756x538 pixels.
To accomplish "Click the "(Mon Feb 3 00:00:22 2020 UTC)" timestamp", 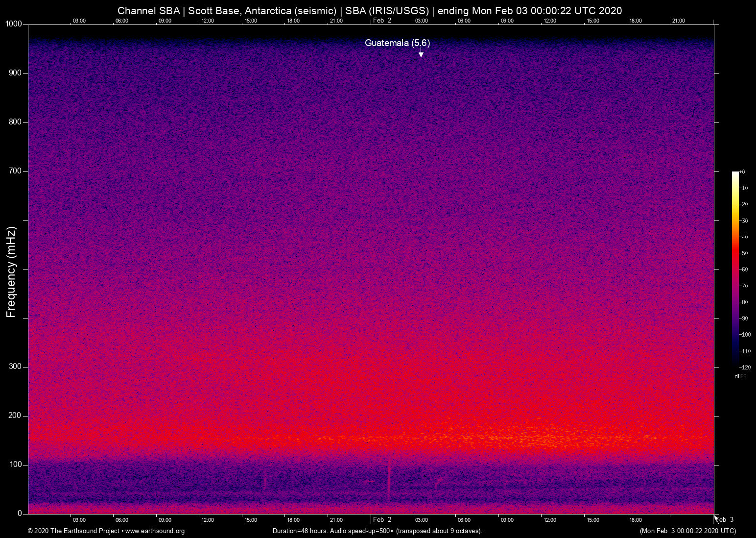I will pyautogui.click(x=688, y=531).
